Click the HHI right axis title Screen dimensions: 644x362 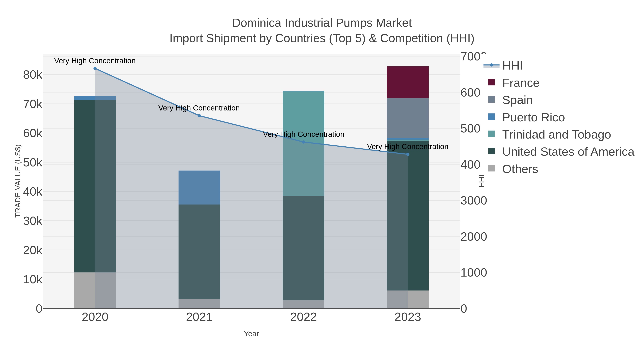[x=481, y=181]
